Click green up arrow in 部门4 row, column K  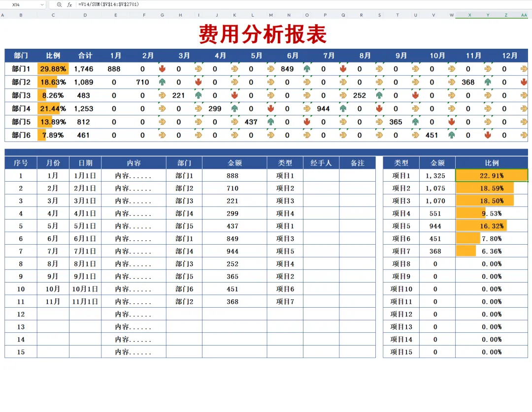(234, 108)
